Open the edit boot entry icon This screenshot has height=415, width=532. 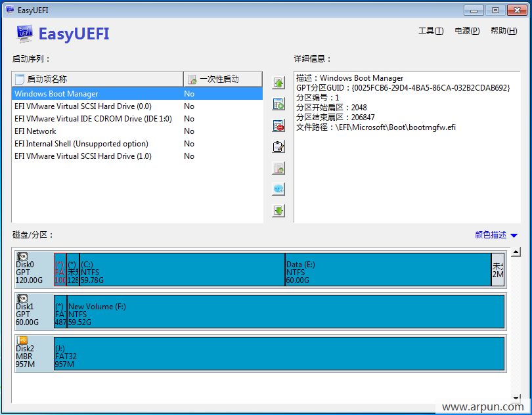pyautogui.click(x=278, y=146)
